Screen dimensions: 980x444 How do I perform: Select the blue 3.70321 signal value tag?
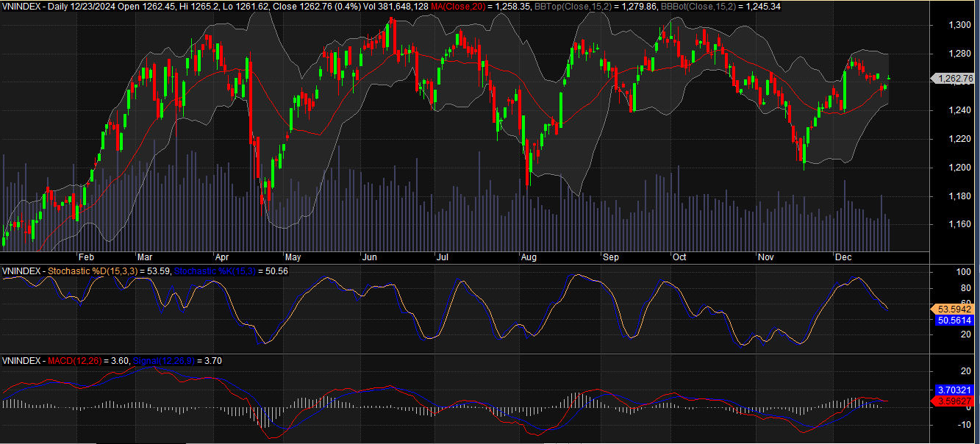point(956,390)
